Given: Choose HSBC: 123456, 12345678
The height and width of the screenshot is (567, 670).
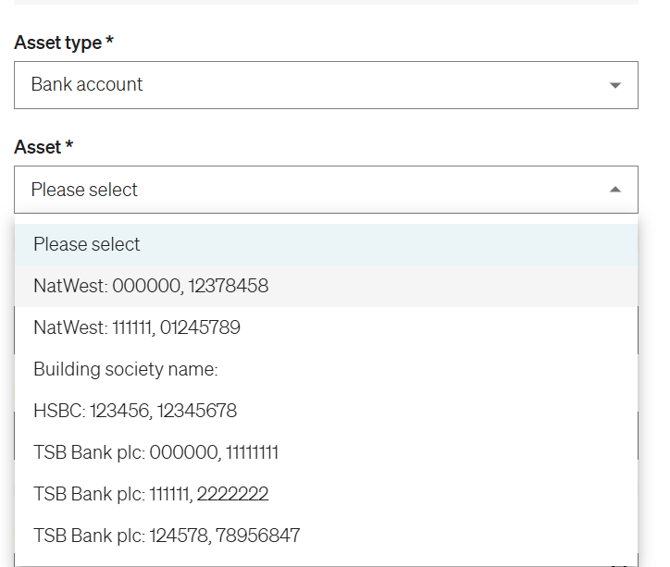Looking at the screenshot, I should (x=135, y=411).
